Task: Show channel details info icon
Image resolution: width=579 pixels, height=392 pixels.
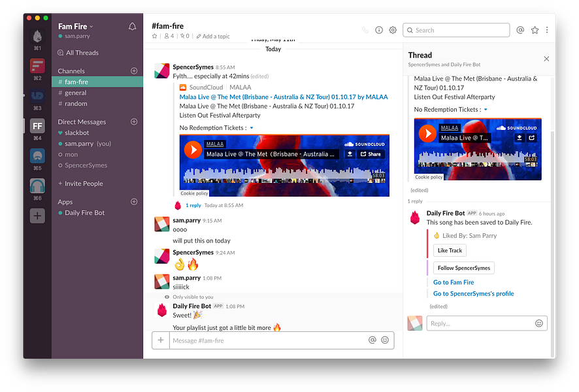Action: click(379, 30)
